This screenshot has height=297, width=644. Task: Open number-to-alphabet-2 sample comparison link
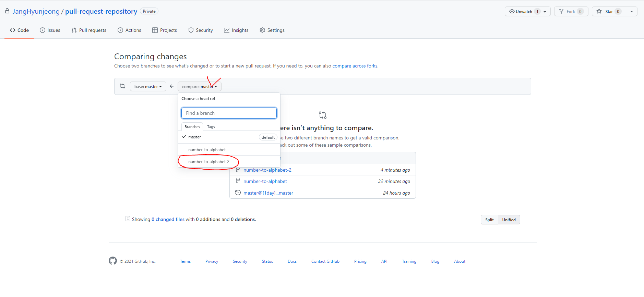tap(267, 170)
